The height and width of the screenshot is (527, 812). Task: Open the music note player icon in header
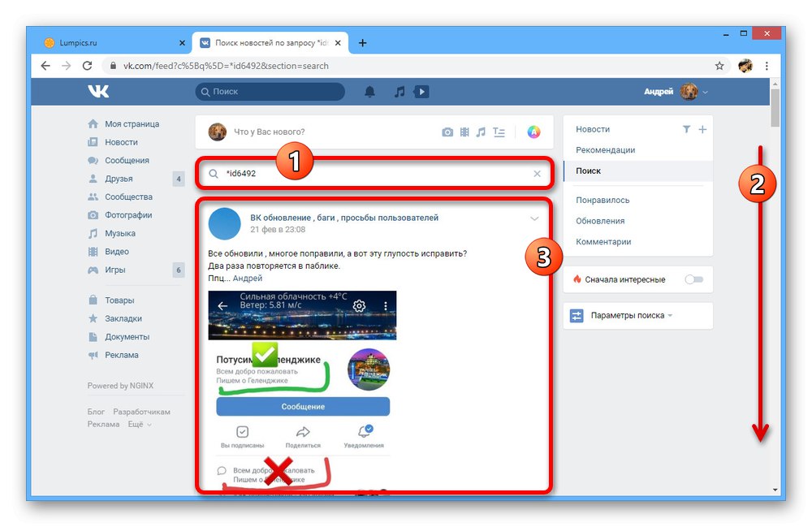pos(400,92)
